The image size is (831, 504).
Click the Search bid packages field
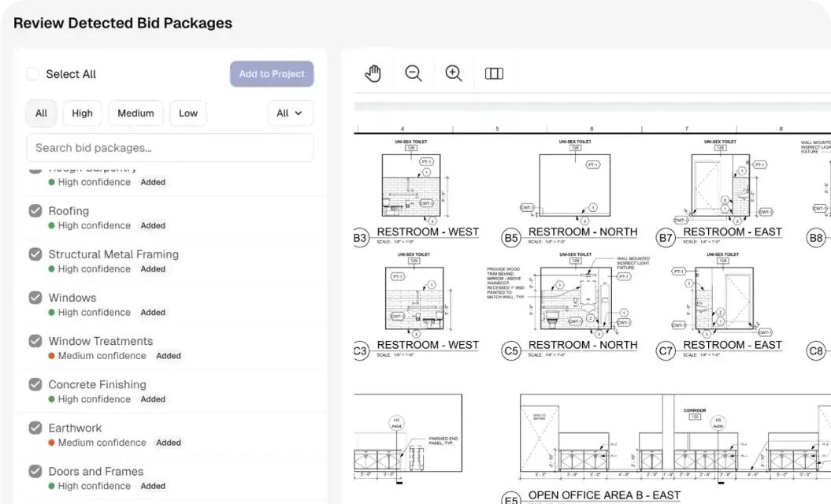[170, 148]
